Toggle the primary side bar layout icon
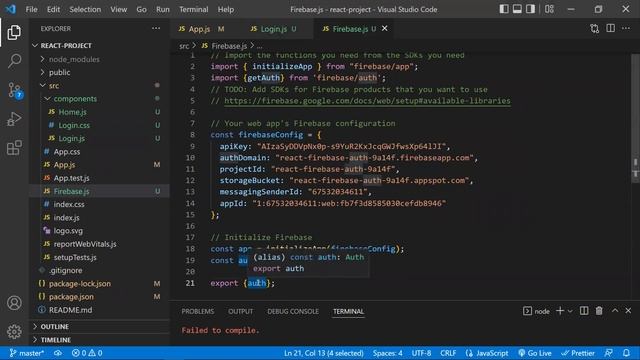 [504, 9]
